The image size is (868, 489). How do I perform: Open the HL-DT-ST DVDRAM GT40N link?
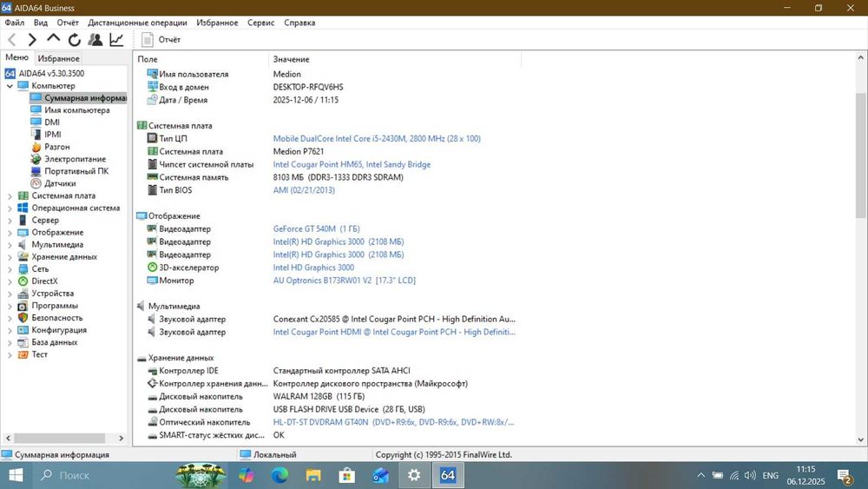pos(393,422)
